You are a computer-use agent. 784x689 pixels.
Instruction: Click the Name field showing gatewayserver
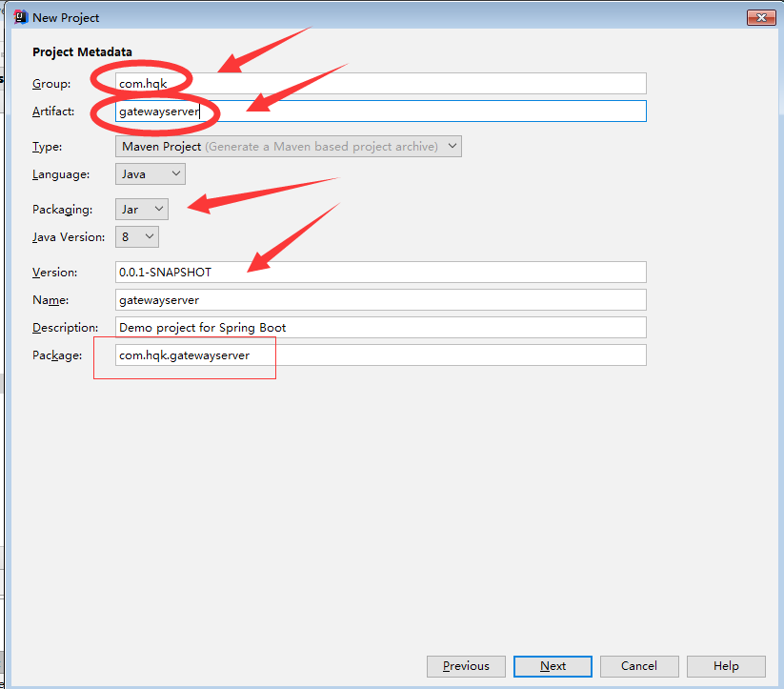pos(381,299)
